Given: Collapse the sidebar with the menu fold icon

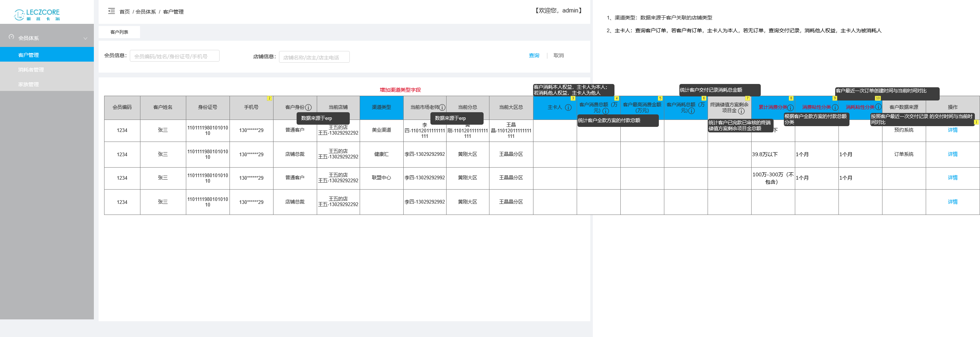Looking at the screenshot, I should 111,11.
